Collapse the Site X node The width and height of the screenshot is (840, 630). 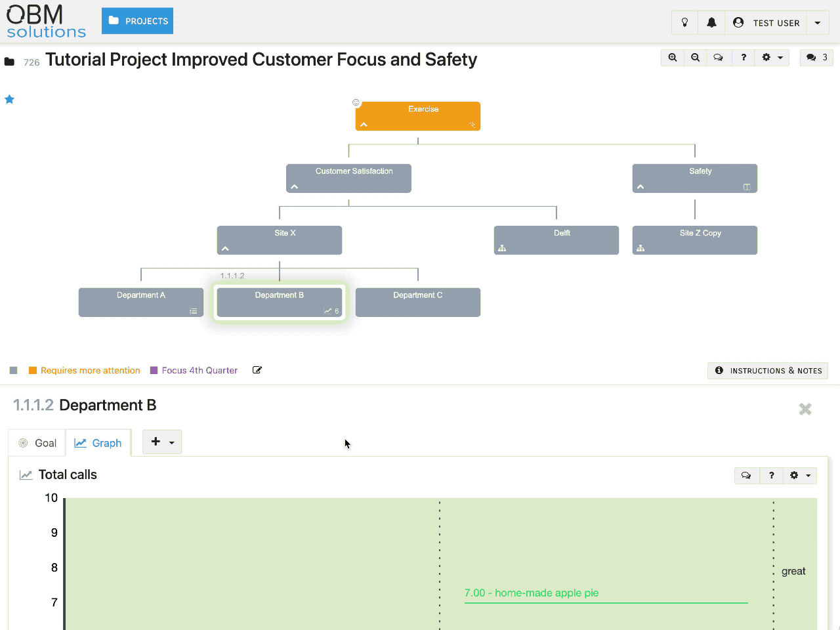coord(225,249)
